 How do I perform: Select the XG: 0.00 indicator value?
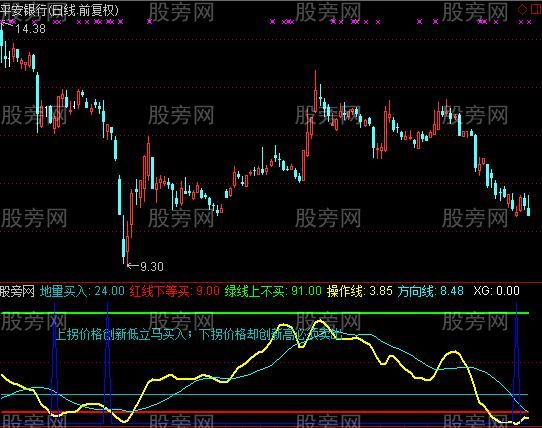pos(496,291)
